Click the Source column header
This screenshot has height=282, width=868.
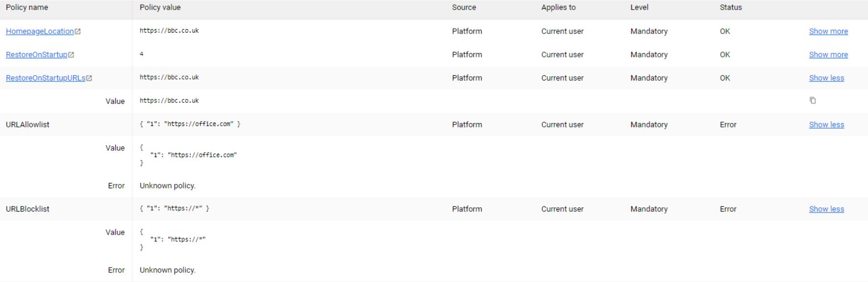click(464, 8)
